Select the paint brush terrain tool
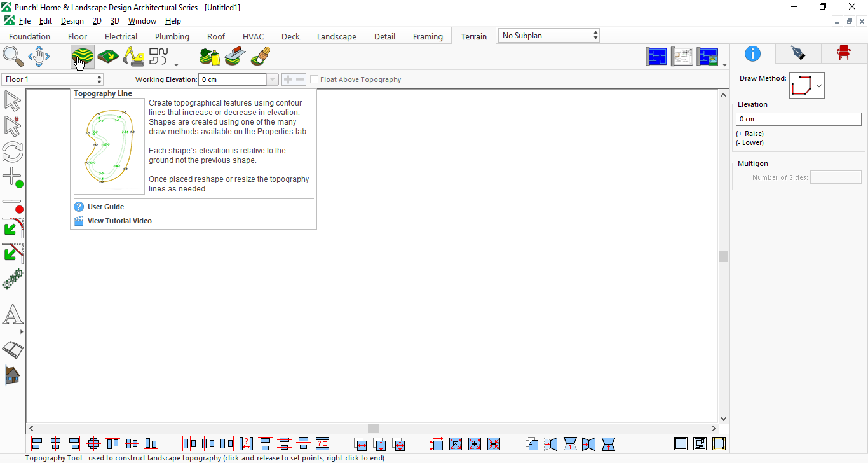 (261, 57)
